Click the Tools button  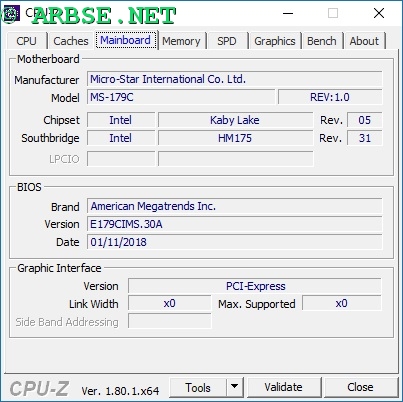pyautogui.click(x=198, y=388)
